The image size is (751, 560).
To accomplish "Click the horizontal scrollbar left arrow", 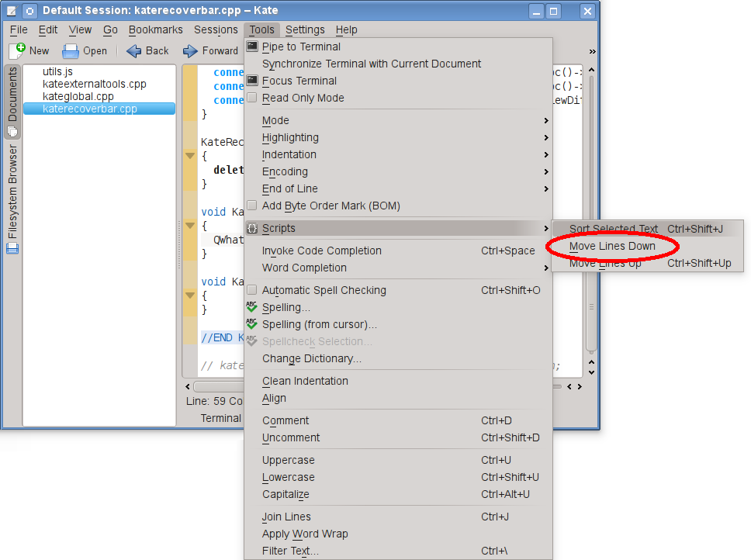I will [x=187, y=387].
